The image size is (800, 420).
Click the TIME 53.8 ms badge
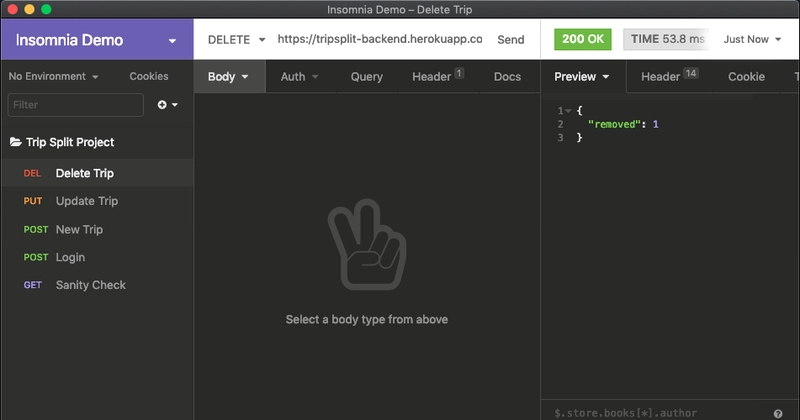click(666, 39)
